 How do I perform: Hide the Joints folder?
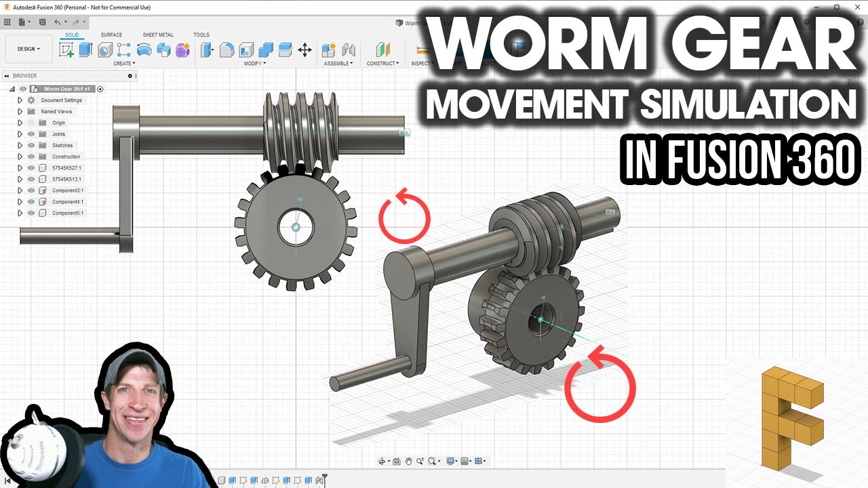[x=31, y=134]
